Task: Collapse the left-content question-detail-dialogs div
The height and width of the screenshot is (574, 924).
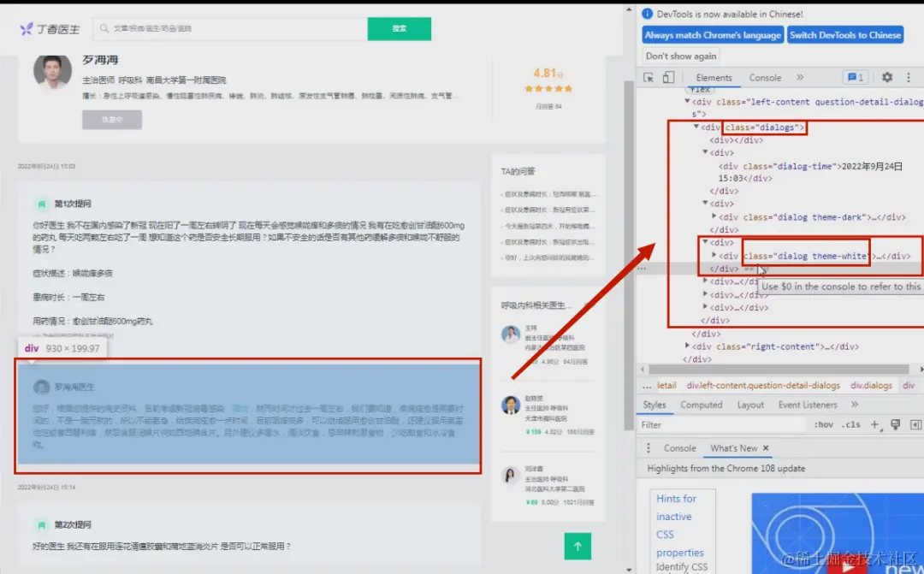Action: [687, 101]
